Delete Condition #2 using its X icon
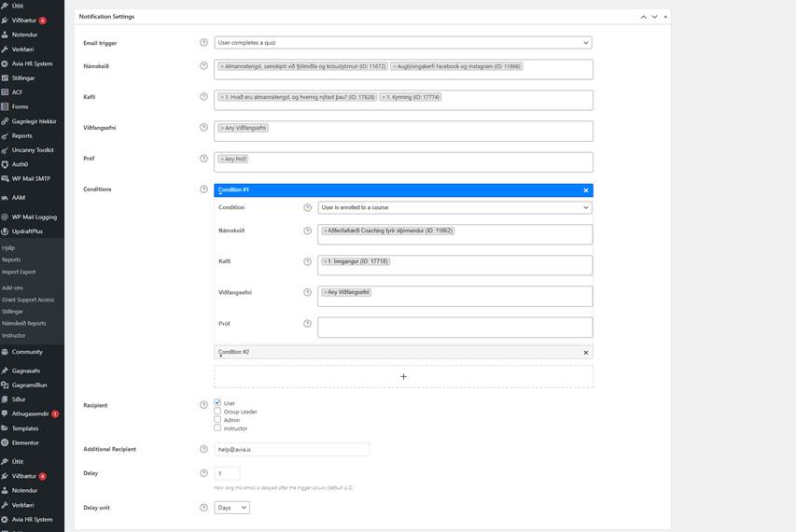The width and height of the screenshot is (796, 532). tap(586, 353)
